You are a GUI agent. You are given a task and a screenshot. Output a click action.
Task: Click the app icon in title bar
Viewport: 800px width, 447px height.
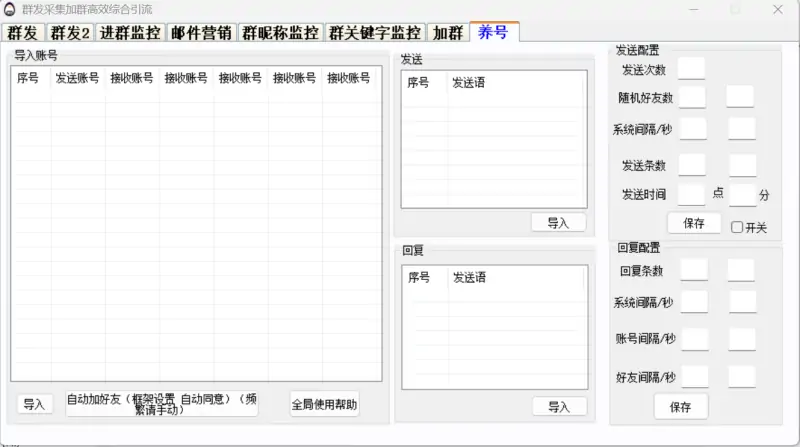(9, 9)
